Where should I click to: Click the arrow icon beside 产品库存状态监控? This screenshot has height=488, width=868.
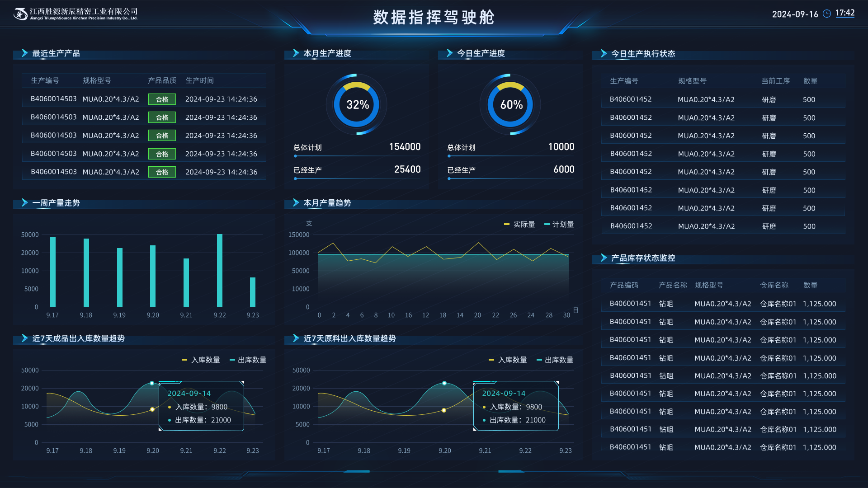click(x=604, y=258)
